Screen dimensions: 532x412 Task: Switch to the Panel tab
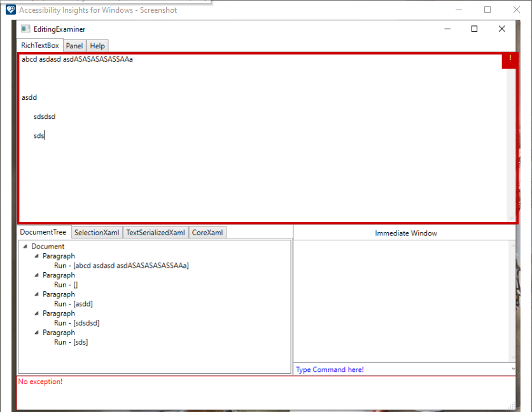coord(74,46)
